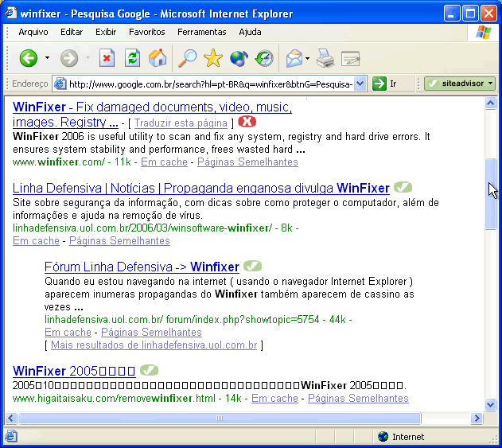This screenshot has height=448, width=502.
Task: Open the Favorites star panel
Action: pos(213,58)
